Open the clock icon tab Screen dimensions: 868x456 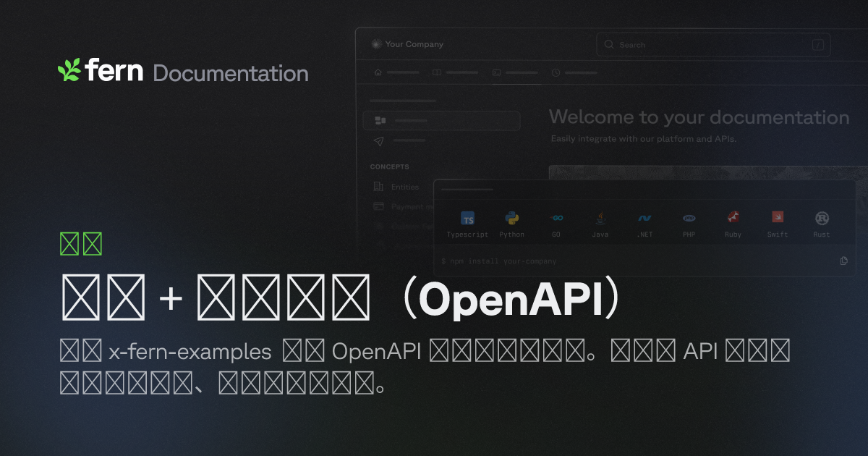(x=556, y=72)
